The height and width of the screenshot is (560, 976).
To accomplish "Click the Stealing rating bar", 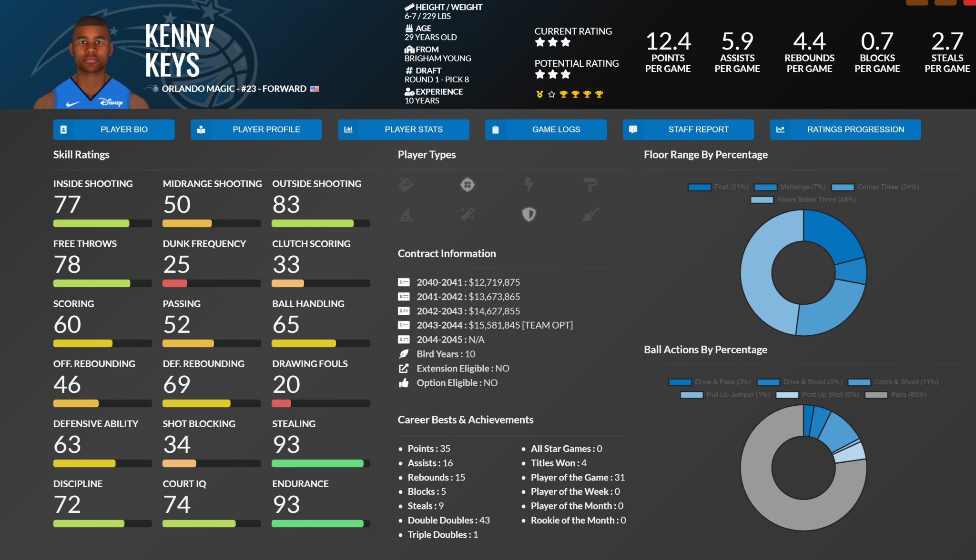I will click(320, 463).
